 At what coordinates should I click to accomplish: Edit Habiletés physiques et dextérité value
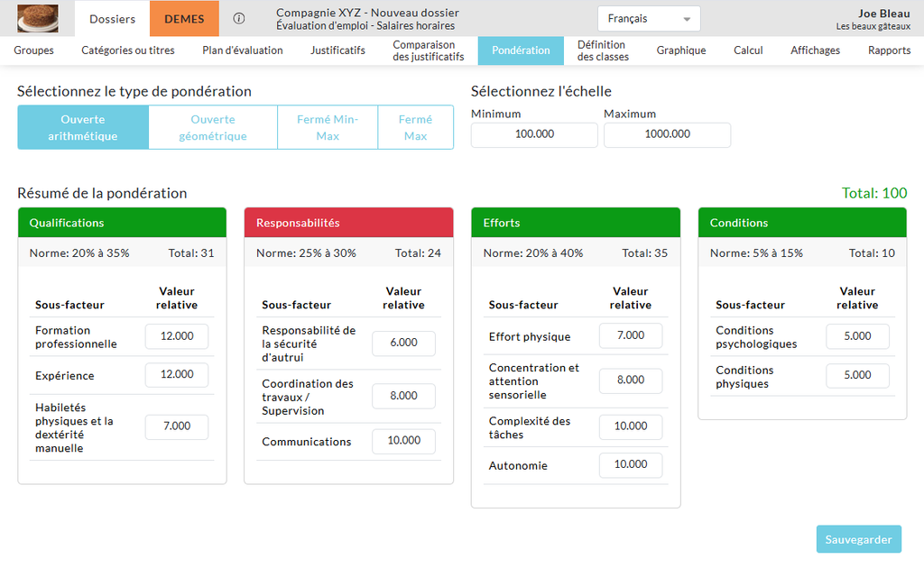(177, 426)
